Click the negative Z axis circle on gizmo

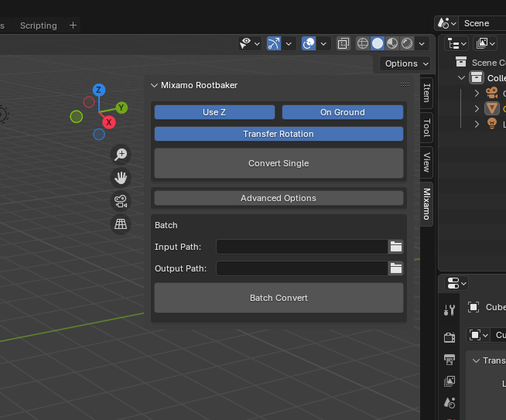click(x=99, y=134)
